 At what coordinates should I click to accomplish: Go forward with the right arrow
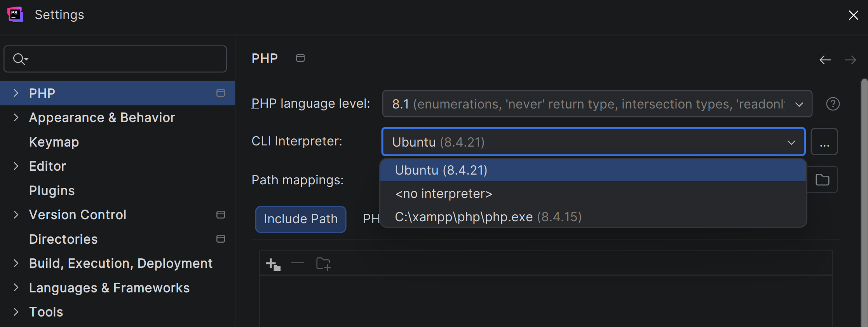point(851,60)
